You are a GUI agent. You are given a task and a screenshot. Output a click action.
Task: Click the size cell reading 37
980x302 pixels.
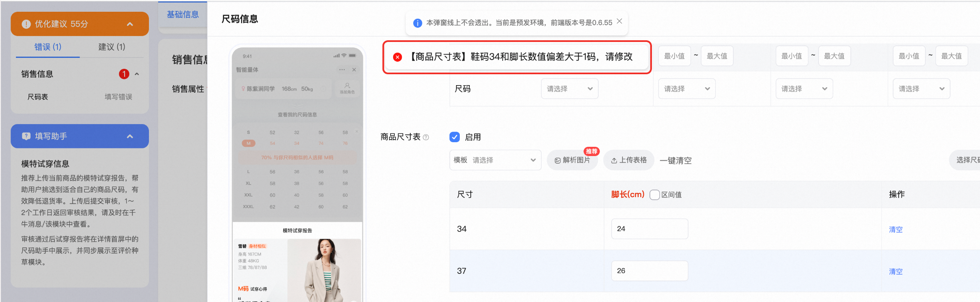click(x=462, y=271)
